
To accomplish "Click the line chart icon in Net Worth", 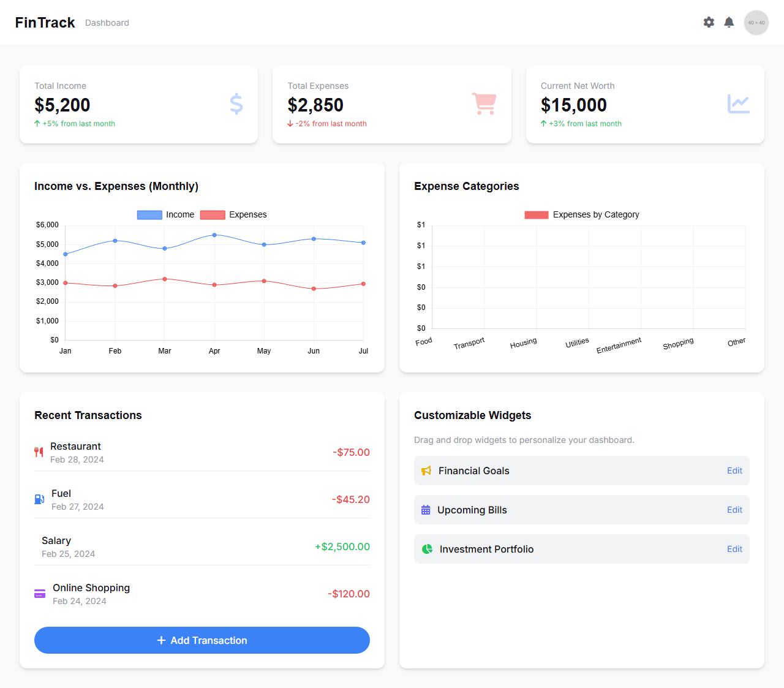I will 738,104.
